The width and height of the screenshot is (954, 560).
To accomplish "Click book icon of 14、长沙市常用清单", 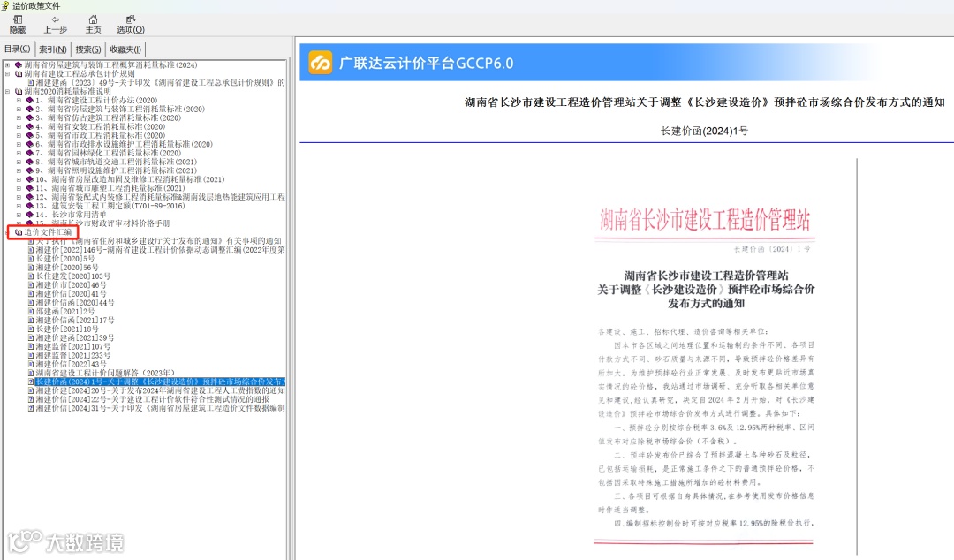I will click(x=30, y=215).
